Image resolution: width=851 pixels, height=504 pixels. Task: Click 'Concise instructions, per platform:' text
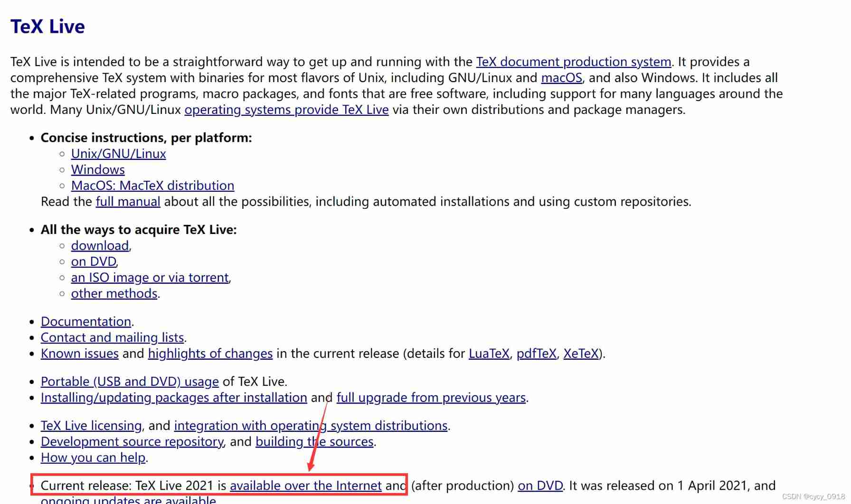point(146,138)
